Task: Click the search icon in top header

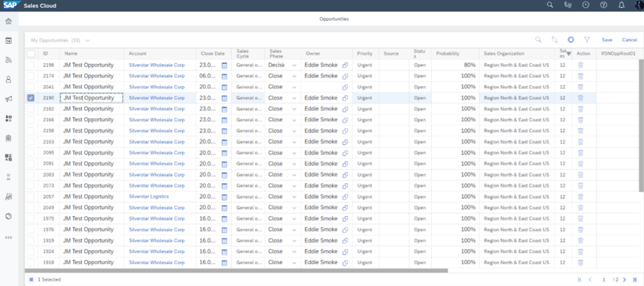Action: pos(550,5)
